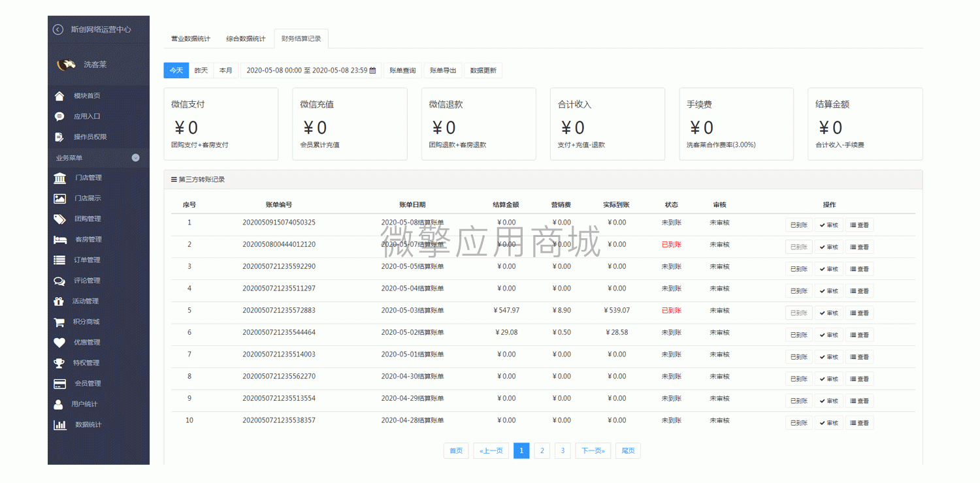The height and width of the screenshot is (483, 980).
Task: Go to 尾页 last page
Action: tap(628, 451)
